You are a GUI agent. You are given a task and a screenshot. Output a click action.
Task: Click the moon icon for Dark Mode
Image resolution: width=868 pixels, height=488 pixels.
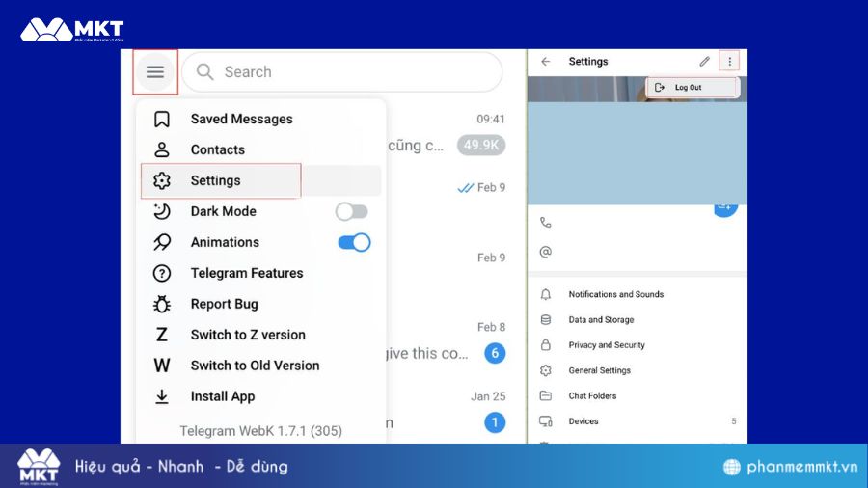[x=162, y=211]
